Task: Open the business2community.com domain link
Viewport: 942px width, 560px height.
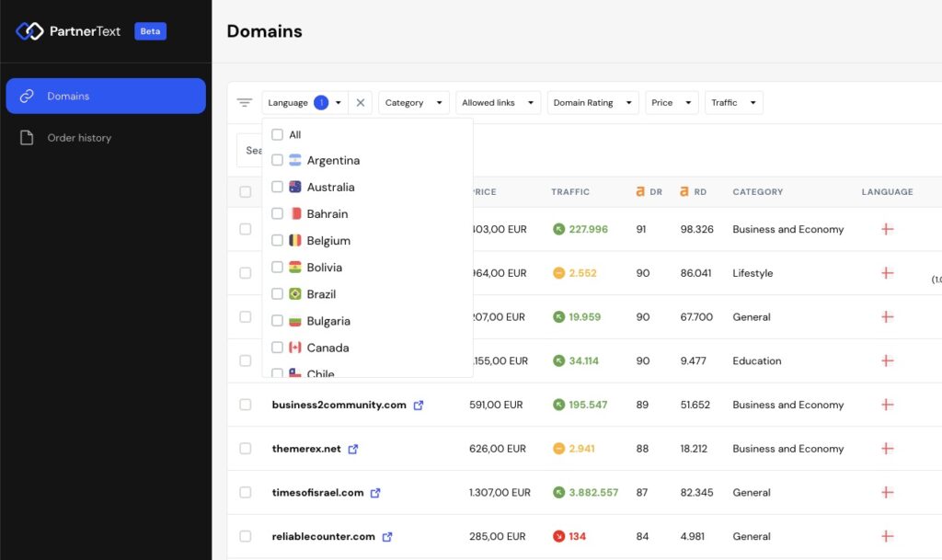Action: tap(339, 405)
